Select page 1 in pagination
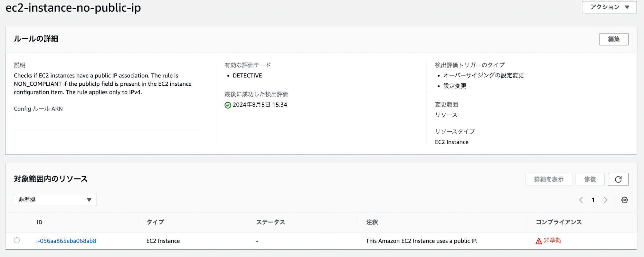Image resolution: width=644 pixels, height=257 pixels. pyautogui.click(x=593, y=200)
